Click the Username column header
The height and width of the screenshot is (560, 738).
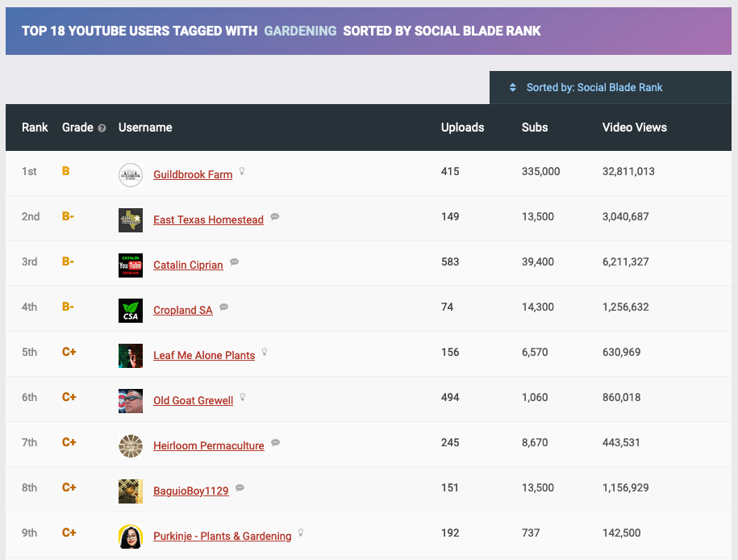(x=145, y=127)
